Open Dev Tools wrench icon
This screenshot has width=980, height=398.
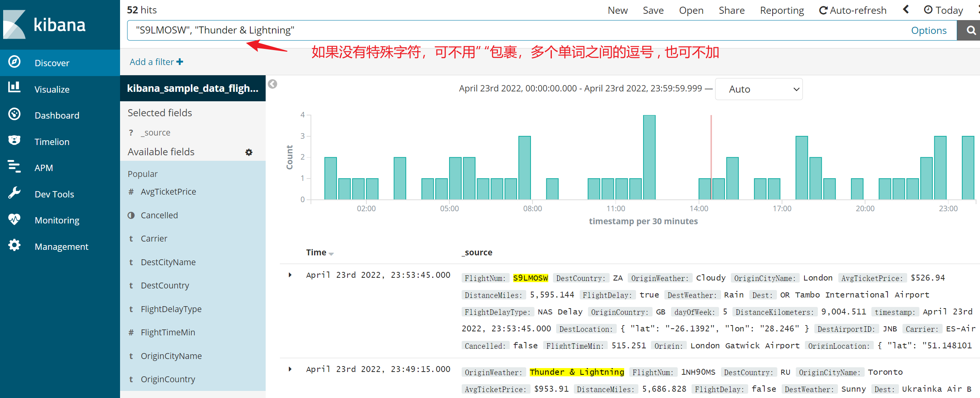point(15,193)
